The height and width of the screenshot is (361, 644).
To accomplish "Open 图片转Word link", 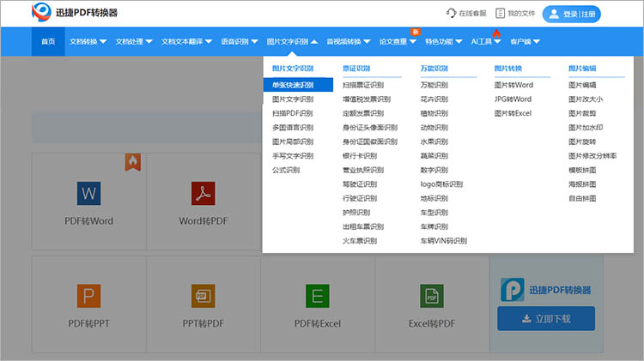I will point(513,85).
